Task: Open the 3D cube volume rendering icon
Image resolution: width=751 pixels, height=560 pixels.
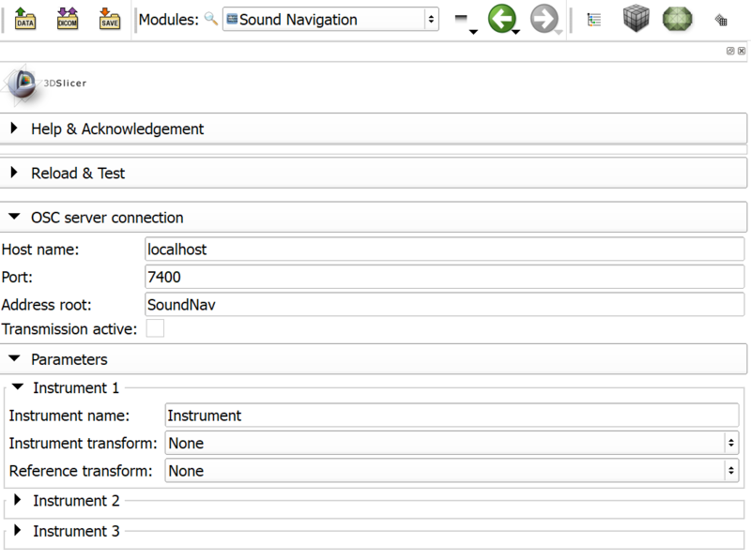Action: tap(637, 19)
